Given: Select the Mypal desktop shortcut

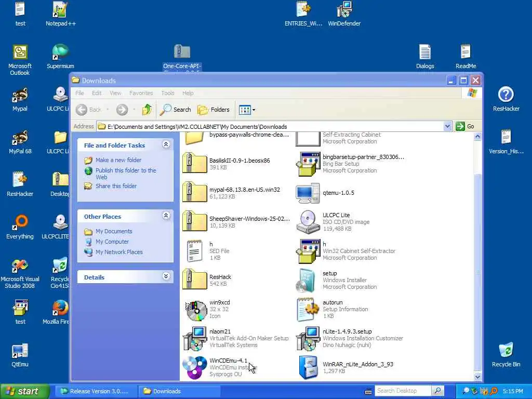Looking at the screenshot, I should (20, 99).
